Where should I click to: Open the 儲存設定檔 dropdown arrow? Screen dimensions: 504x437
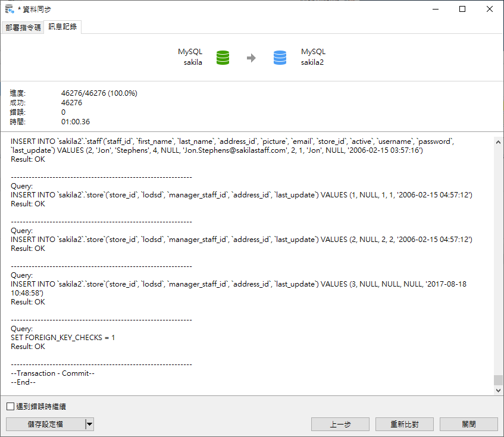[x=89, y=424]
